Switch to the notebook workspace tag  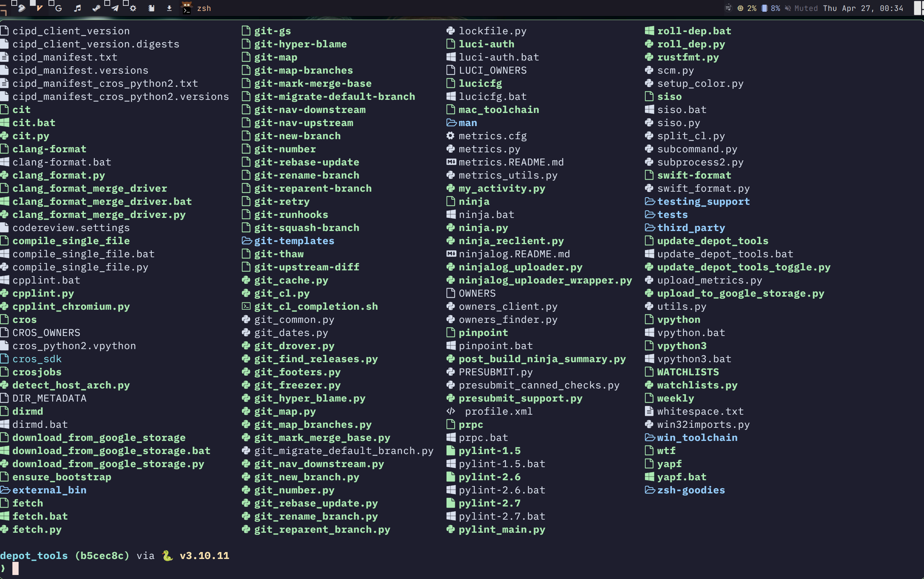151,8
